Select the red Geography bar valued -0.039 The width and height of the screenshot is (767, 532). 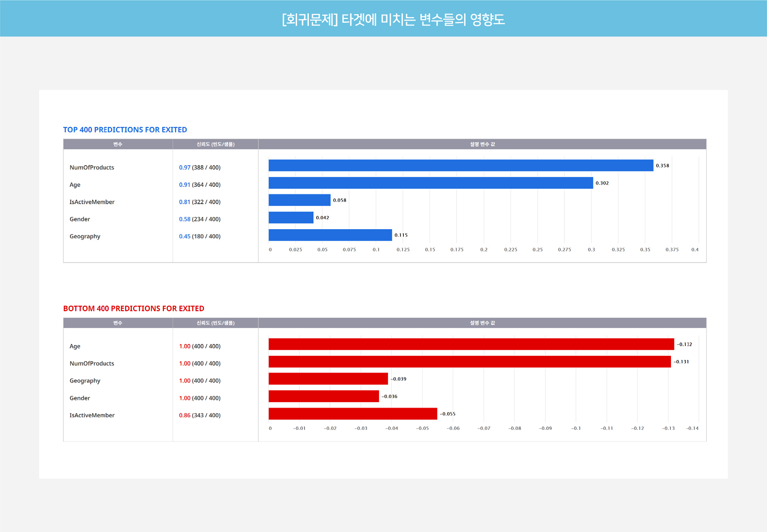point(328,379)
